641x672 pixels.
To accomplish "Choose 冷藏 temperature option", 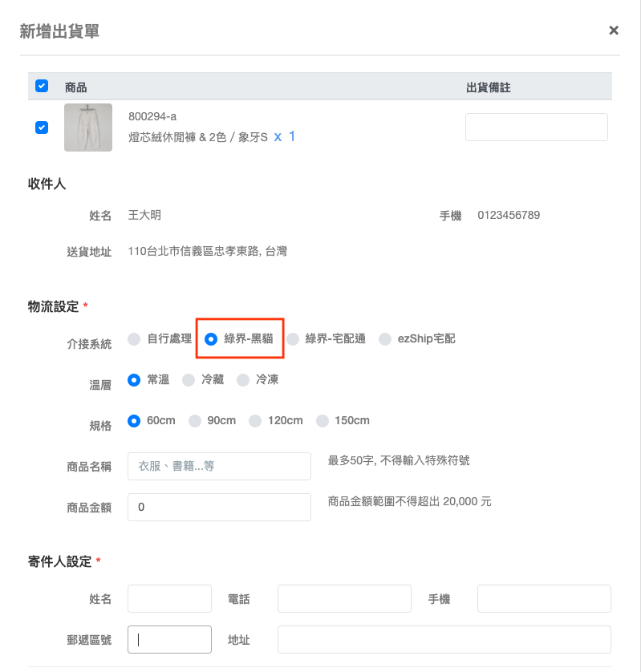I will pyautogui.click(x=189, y=380).
